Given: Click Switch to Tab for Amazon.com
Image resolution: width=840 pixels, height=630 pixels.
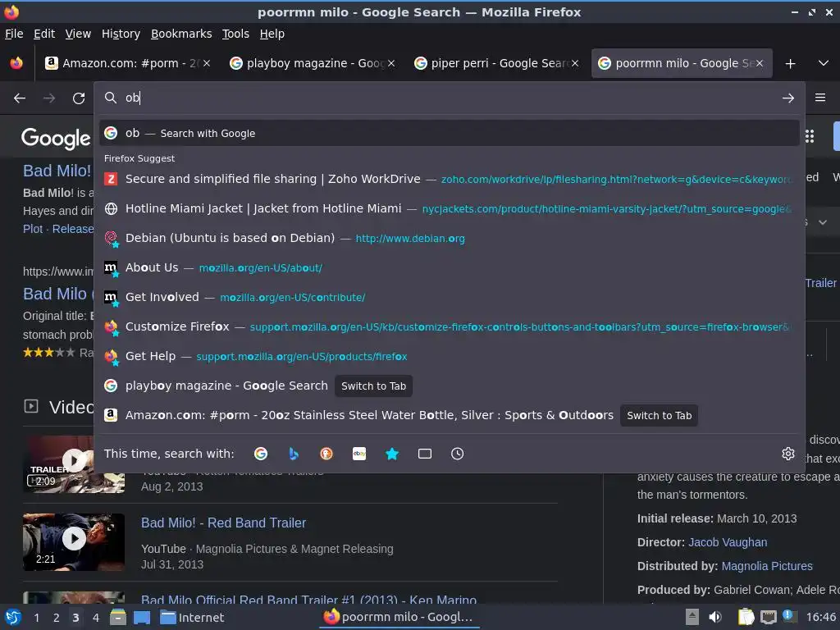Looking at the screenshot, I should pos(659,415).
